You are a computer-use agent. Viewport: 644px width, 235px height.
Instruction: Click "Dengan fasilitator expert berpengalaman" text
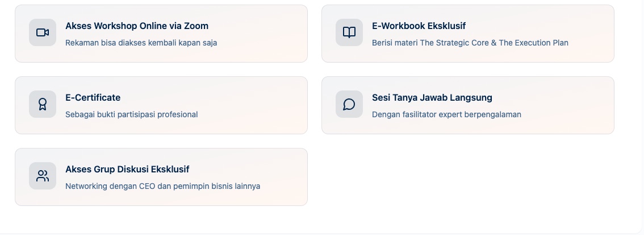click(446, 114)
